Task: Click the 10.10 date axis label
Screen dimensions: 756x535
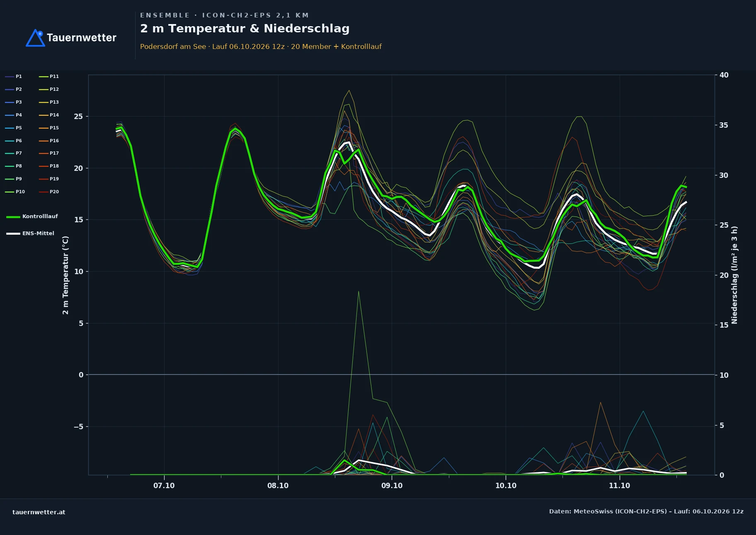Action: tap(506, 486)
